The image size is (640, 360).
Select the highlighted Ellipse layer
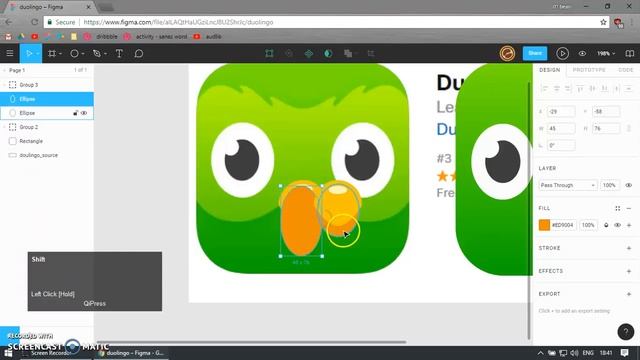pyautogui.click(x=47, y=99)
